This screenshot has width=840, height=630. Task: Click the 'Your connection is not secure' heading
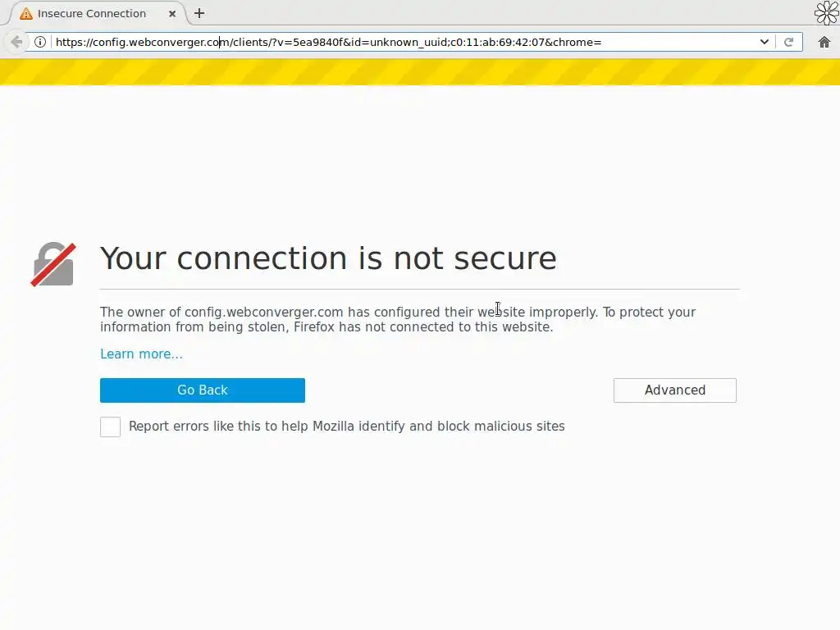pos(328,258)
